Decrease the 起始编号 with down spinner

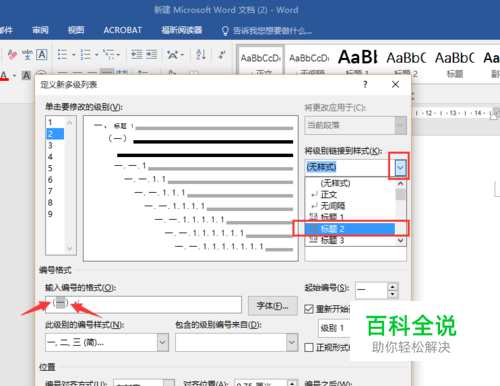point(393,294)
